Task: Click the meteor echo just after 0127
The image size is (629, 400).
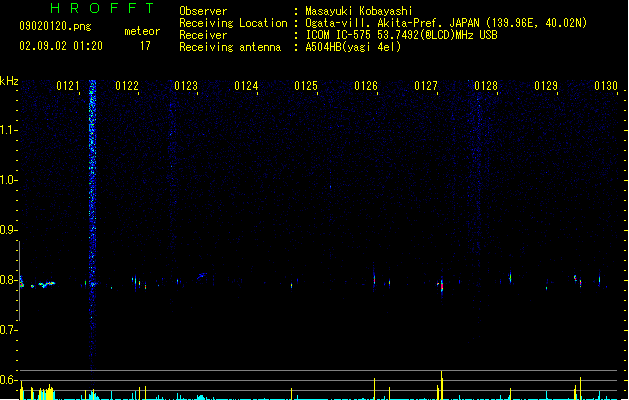Action: pos(441,285)
